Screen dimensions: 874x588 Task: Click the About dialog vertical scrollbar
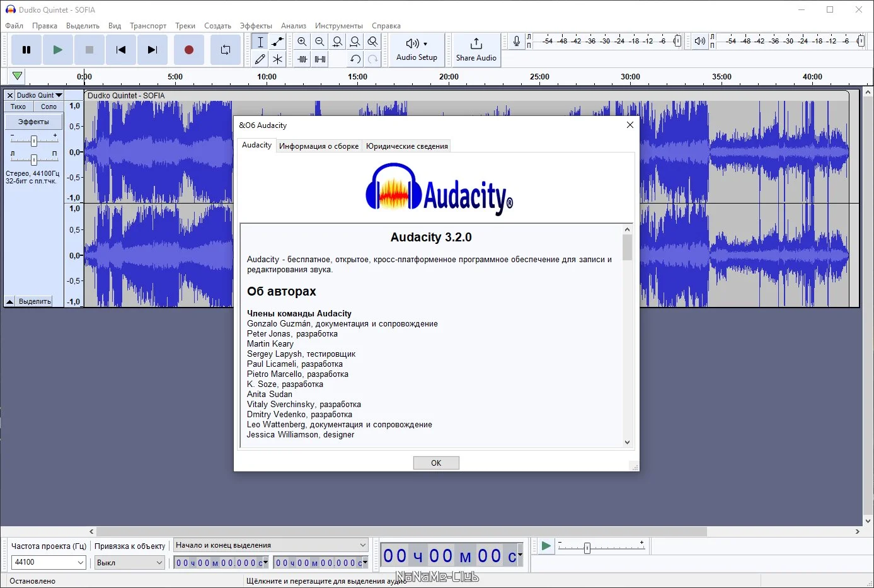tap(627, 336)
